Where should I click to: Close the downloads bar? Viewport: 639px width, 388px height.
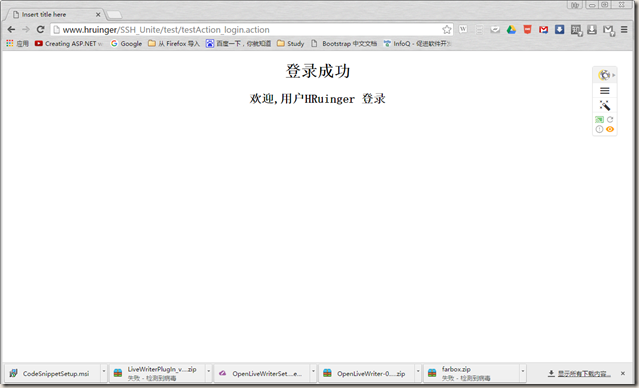623,373
